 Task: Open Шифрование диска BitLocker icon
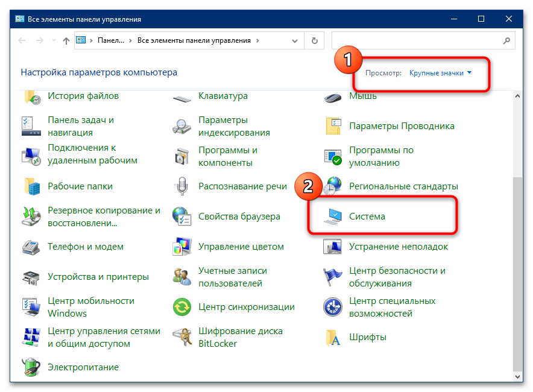click(x=181, y=337)
